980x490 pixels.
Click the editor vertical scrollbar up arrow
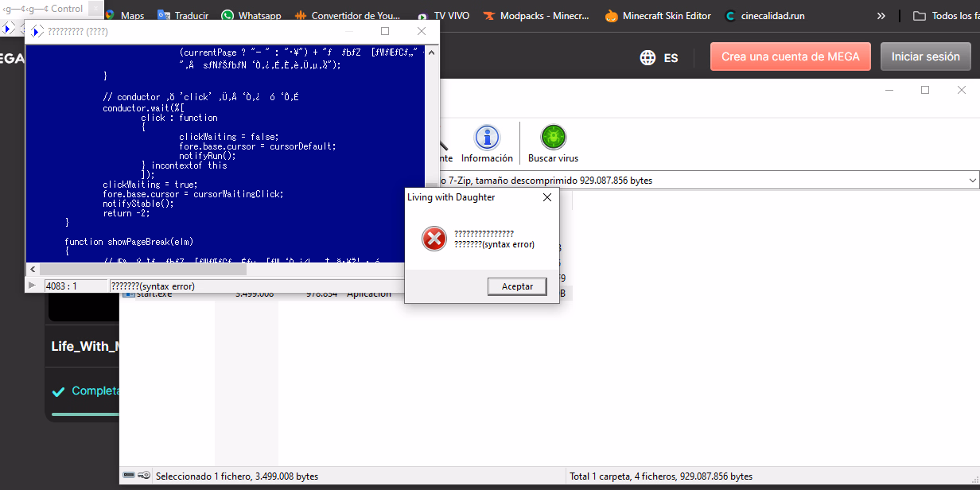432,52
